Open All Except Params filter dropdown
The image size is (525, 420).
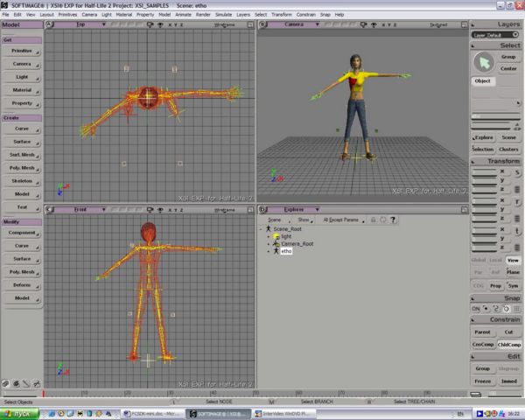point(344,220)
